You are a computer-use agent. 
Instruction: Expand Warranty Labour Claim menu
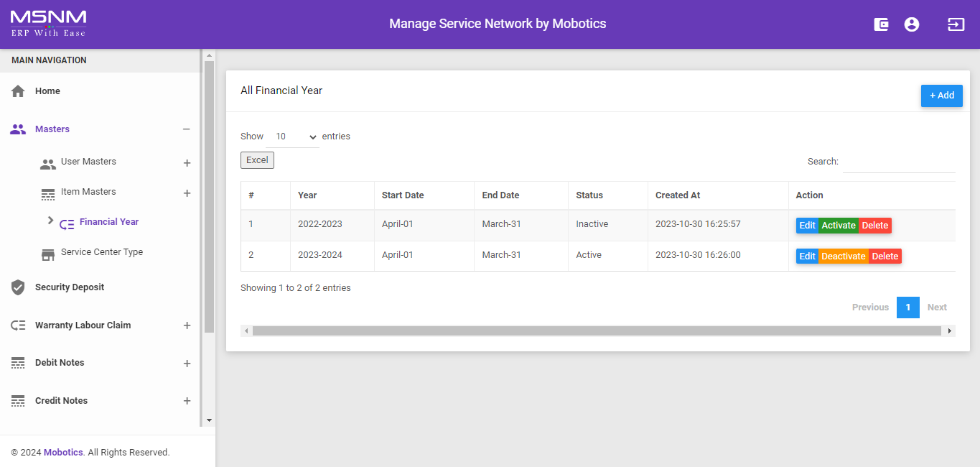[187, 325]
